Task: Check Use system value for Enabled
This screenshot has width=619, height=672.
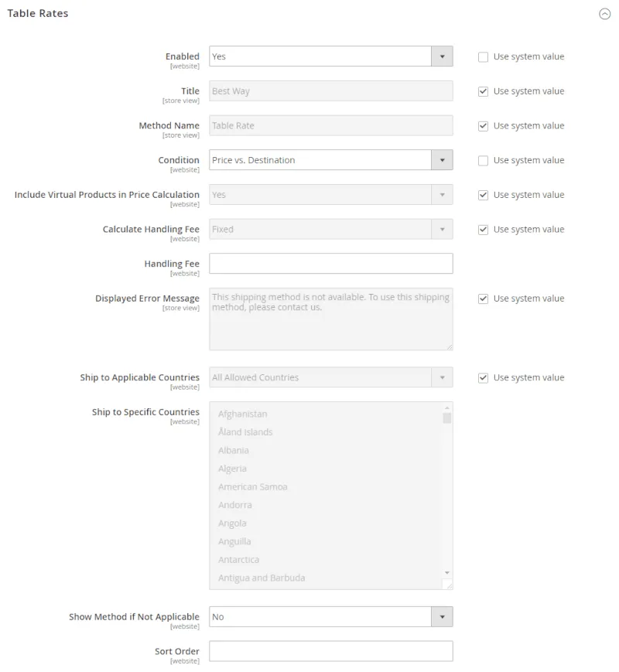Action: [x=483, y=56]
